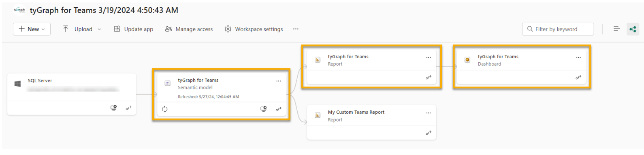Show lineage for SQL Server card

pyautogui.click(x=128, y=108)
